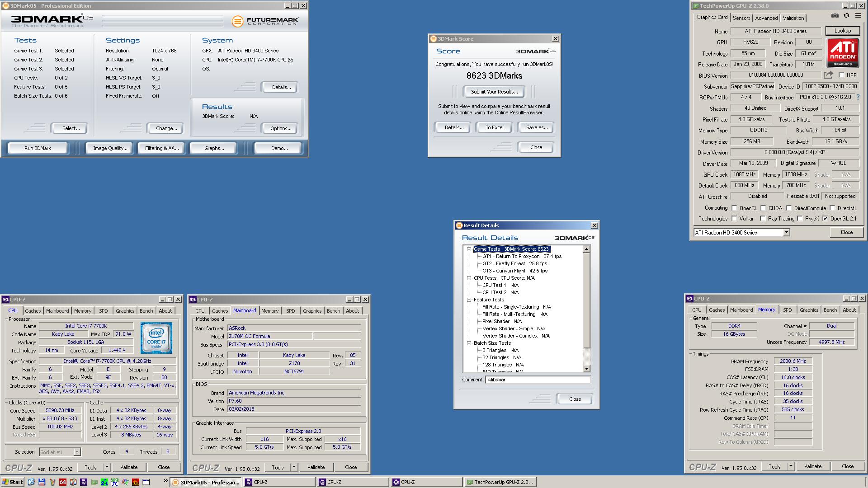Click the Graphs button in 3DMark05
The width and height of the screenshot is (868, 488).
(214, 148)
